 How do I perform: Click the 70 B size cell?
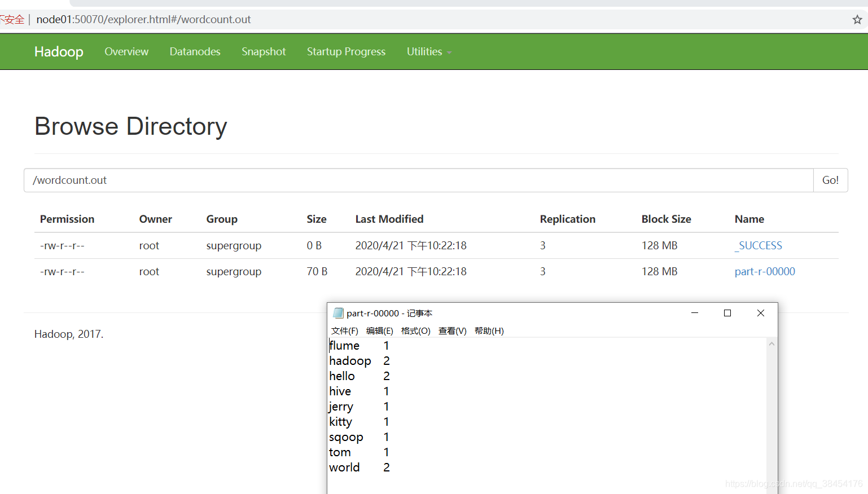tap(317, 271)
